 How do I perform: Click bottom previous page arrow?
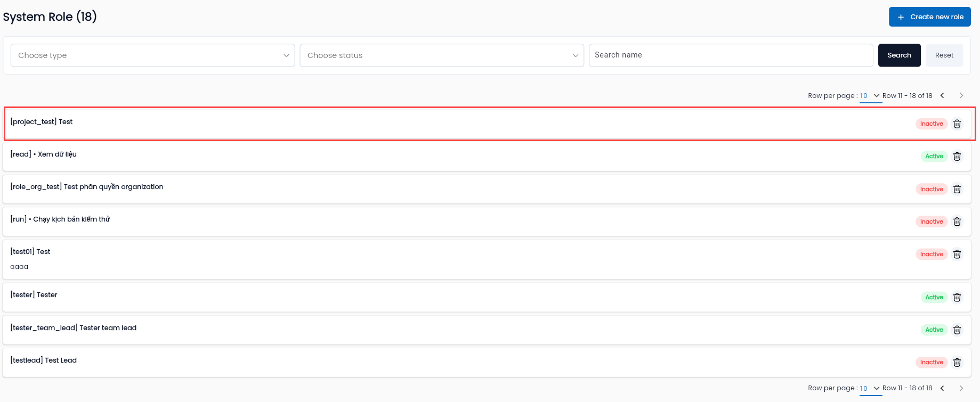pyautogui.click(x=942, y=388)
